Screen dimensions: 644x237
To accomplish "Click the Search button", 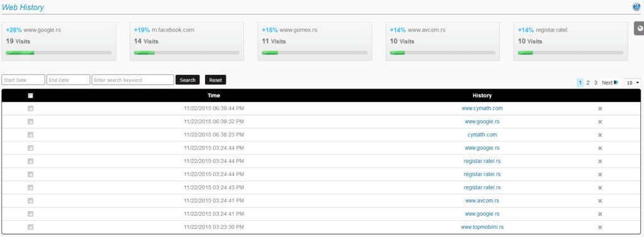I will point(187,80).
